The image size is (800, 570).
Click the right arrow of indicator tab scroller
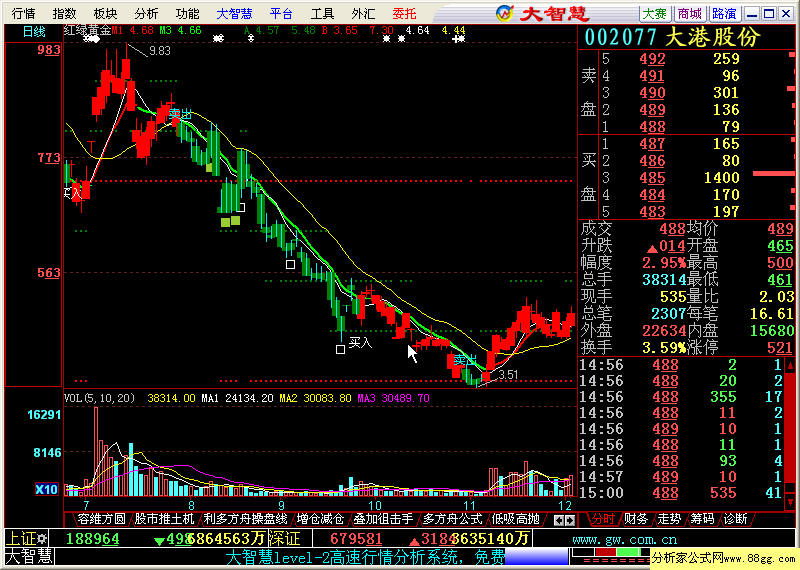(570, 521)
